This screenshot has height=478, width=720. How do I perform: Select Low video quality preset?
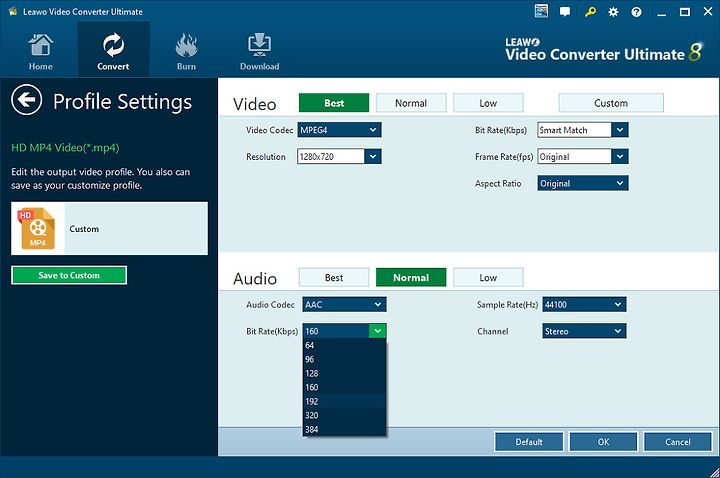click(488, 103)
